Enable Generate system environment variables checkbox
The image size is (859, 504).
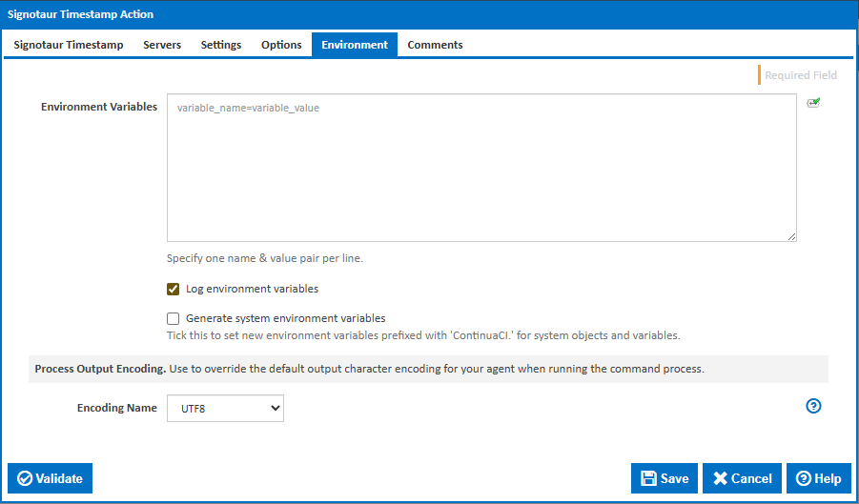click(x=174, y=319)
